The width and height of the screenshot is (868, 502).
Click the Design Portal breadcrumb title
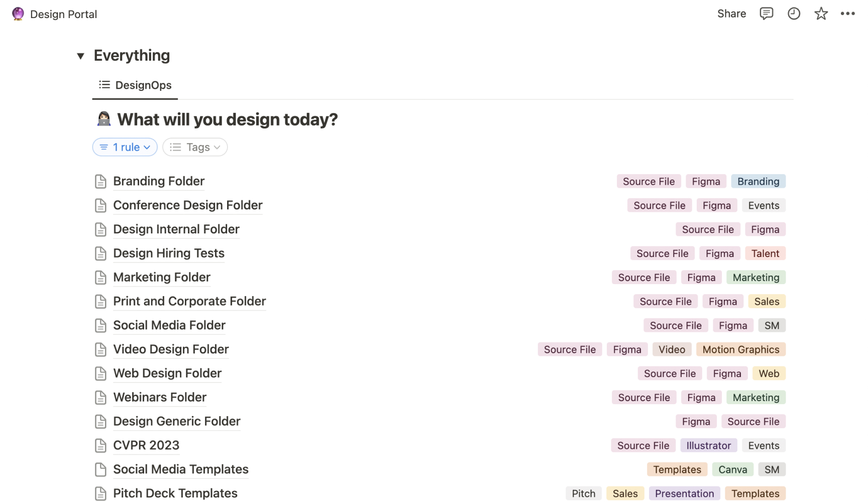[63, 14]
